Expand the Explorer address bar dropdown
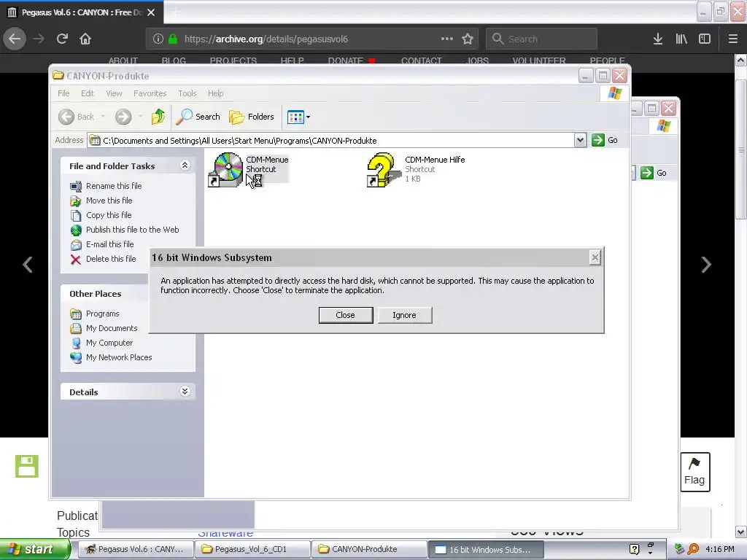This screenshot has width=747, height=560. point(580,141)
